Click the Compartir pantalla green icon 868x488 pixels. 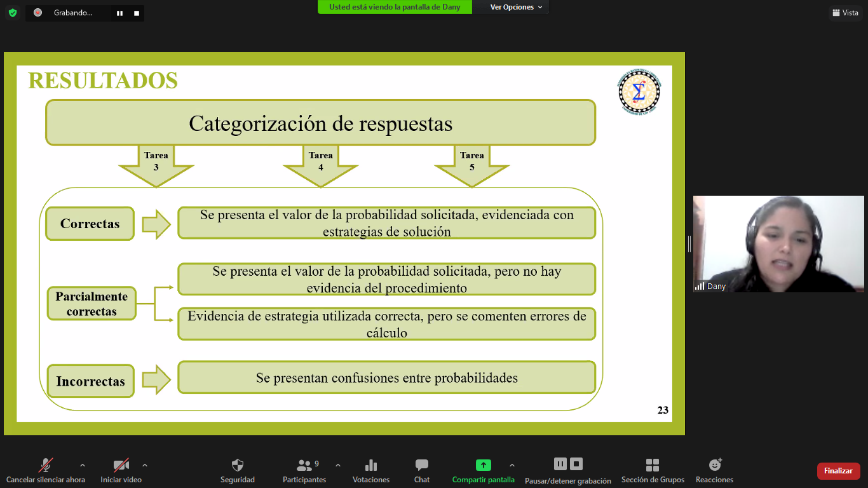tap(483, 466)
